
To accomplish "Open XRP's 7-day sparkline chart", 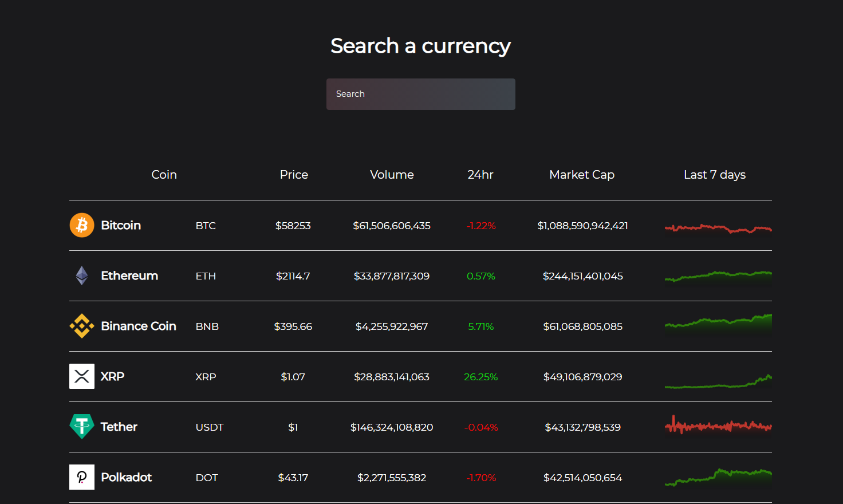I will (x=718, y=383).
